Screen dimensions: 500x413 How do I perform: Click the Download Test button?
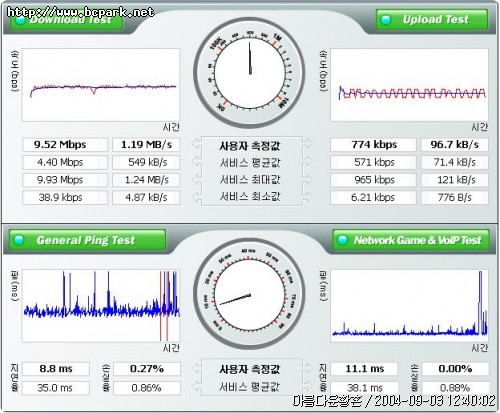[x=67, y=20]
